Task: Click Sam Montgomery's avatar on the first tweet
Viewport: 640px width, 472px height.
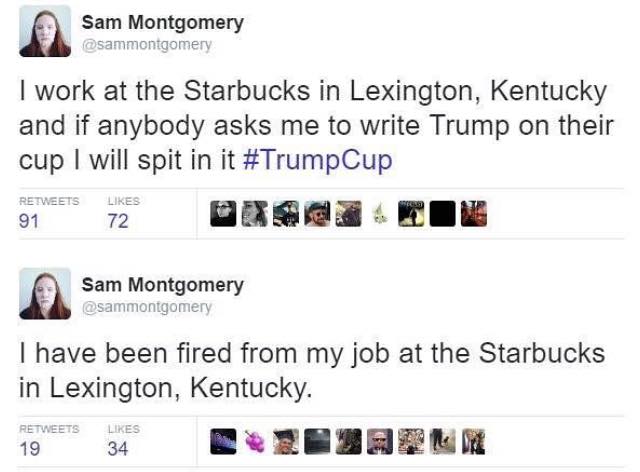Action: [45, 31]
